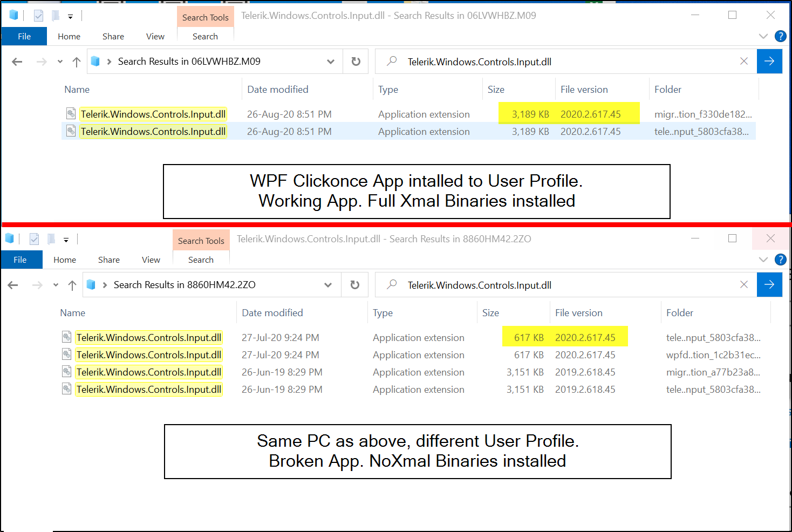Clear search box in 8860HM42.2ZO window
This screenshot has width=792, height=532.
[x=744, y=285]
